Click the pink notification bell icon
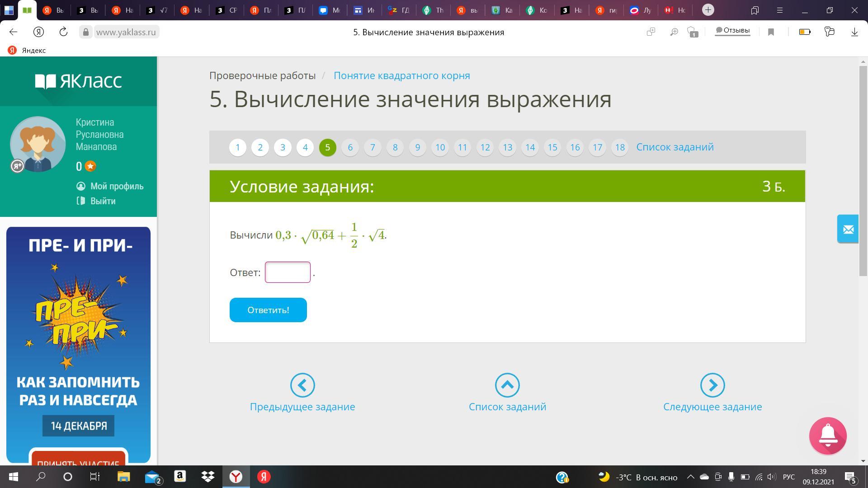 827,436
